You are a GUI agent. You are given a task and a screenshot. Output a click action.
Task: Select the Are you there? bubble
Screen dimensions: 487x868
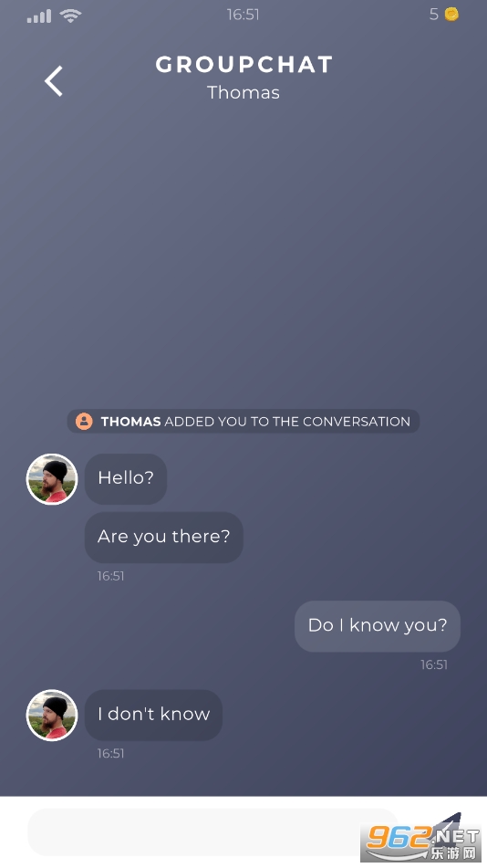[164, 537]
